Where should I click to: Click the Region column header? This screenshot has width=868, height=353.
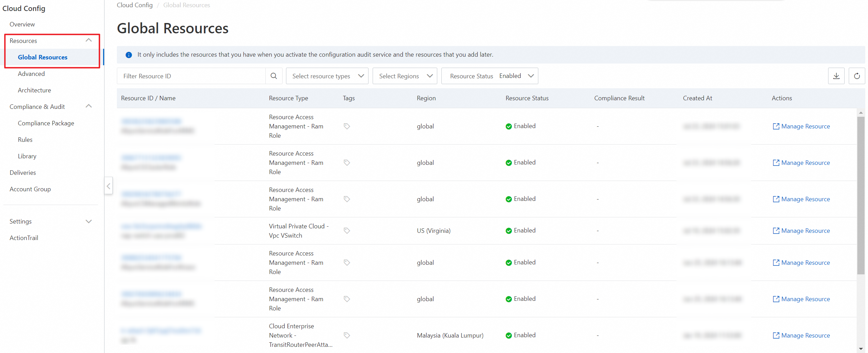click(x=426, y=98)
